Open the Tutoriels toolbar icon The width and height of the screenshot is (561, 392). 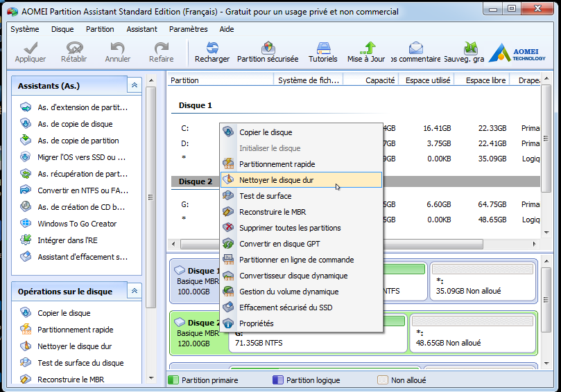(x=323, y=48)
